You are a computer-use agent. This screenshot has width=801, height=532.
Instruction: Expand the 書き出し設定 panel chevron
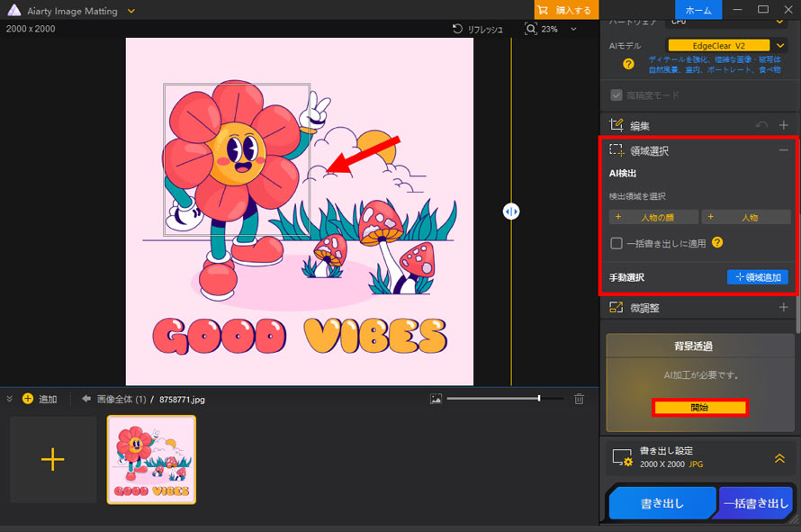coord(779,458)
